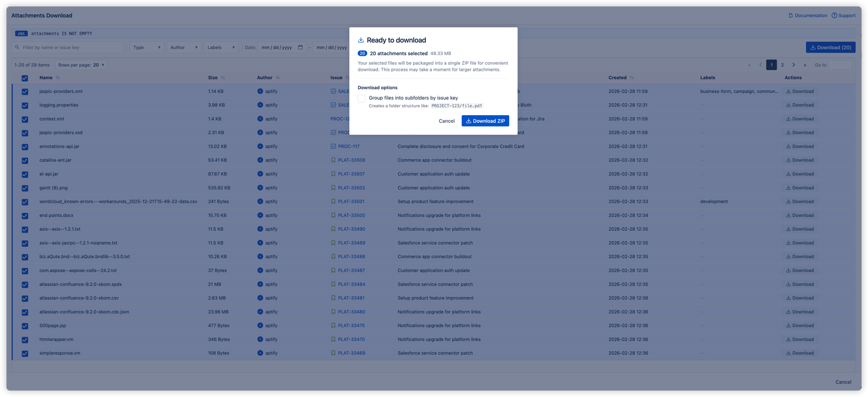Image resolution: width=868 pixels, height=397 pixels.
Task: Enable Group files into subfolders by issue key
Action: tap(361, 98)
